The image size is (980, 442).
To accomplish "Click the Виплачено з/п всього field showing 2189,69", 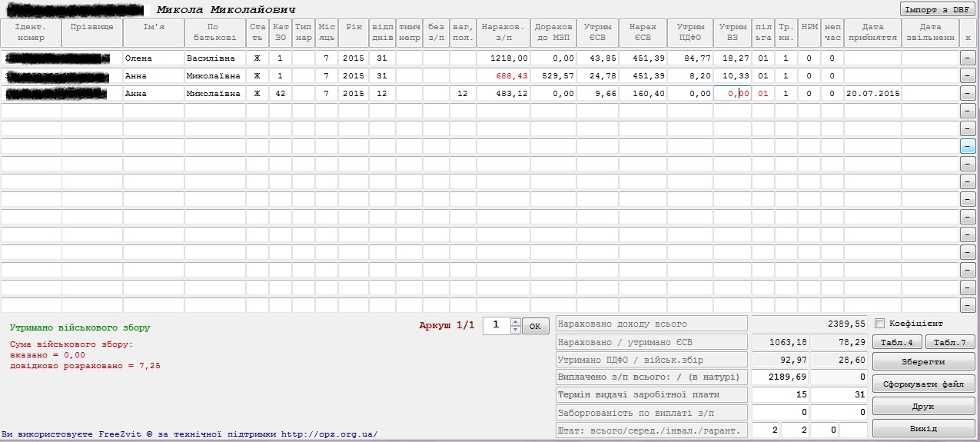I will pos(780,377).
